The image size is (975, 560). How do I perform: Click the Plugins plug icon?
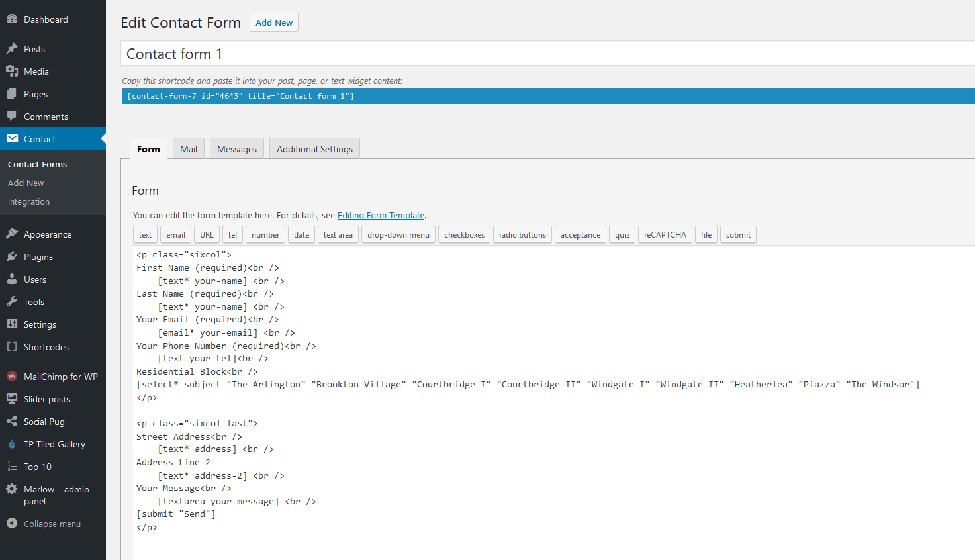12,257
